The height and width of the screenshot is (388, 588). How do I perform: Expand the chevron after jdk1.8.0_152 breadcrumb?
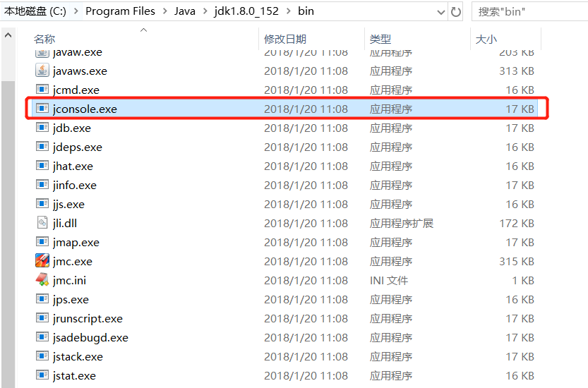tap(289, 11)
